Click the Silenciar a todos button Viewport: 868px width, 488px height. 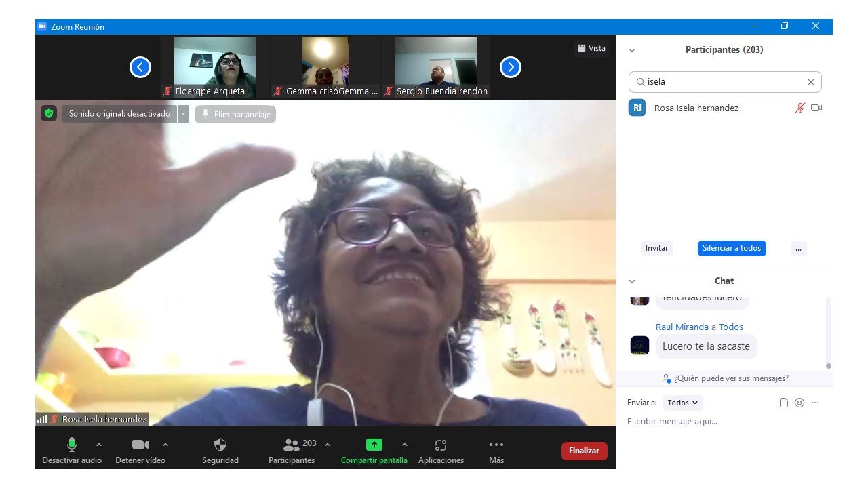[x=732, y=248]
